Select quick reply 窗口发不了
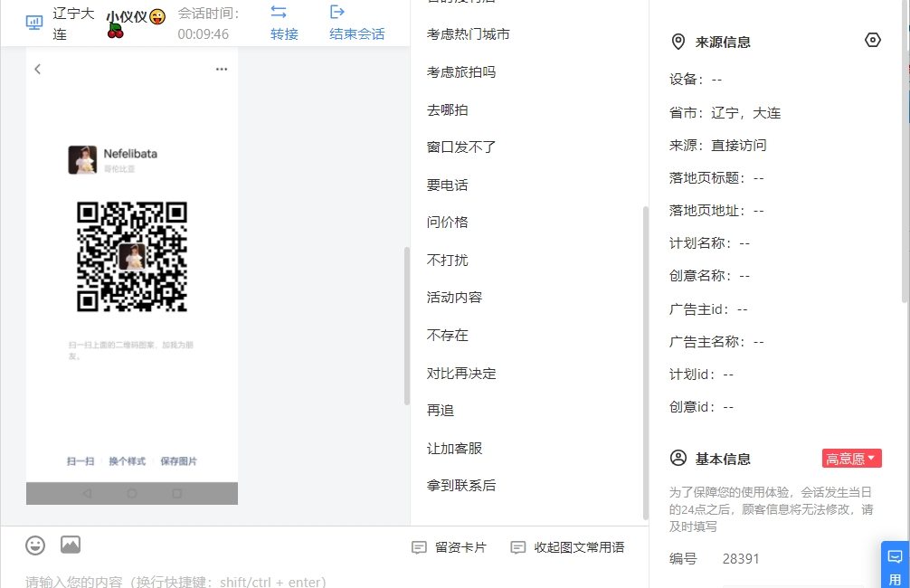910x588 pixels. point(460,147)
